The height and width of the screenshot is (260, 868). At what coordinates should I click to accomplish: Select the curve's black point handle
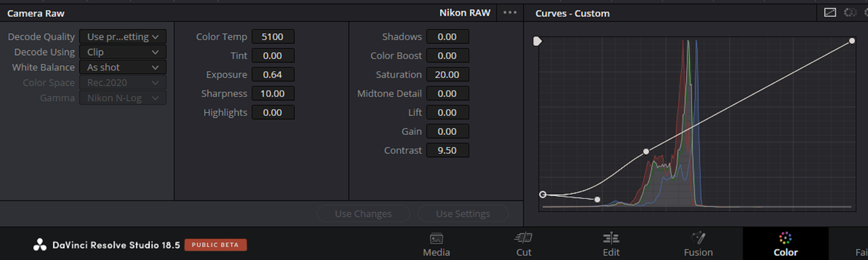pos(542,195)
